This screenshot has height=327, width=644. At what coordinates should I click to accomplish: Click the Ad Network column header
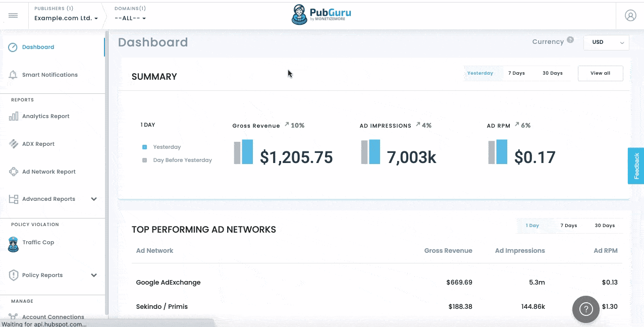[x=154, y=250]
